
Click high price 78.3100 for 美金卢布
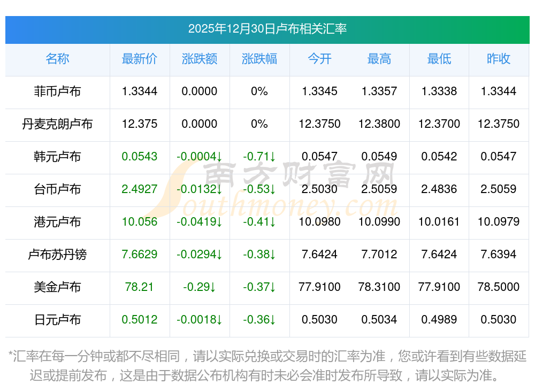pos(379,287)
